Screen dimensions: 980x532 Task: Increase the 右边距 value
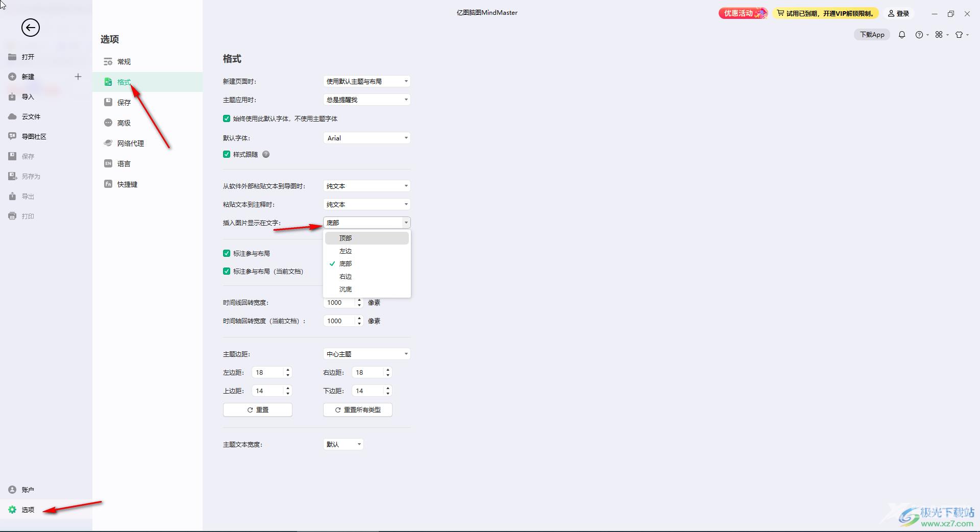coord(388,370)
